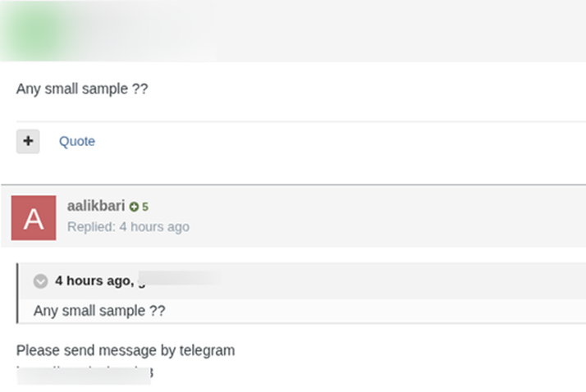Collapse the quote using the chevron icon
586x392 pixels.
[x=40, y=281]
